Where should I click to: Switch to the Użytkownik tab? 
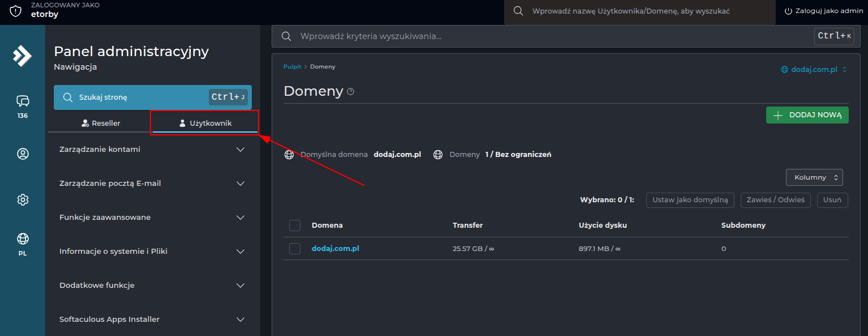205,123
